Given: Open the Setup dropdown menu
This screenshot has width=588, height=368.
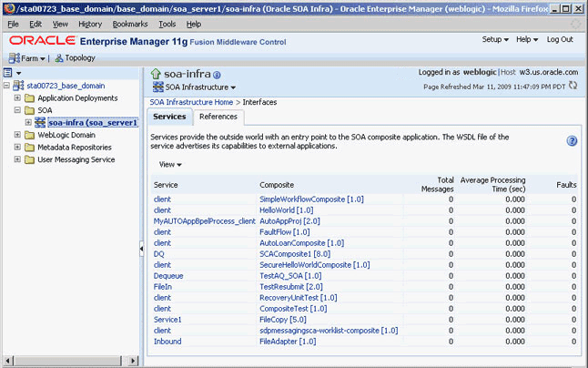Looking at the screenshot, I should point(495,39).
